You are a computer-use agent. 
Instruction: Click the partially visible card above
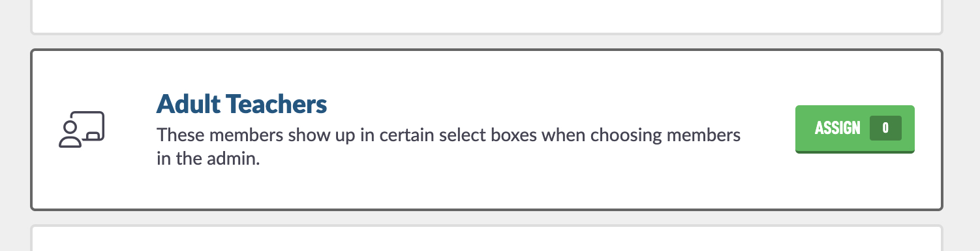point(487,16)
